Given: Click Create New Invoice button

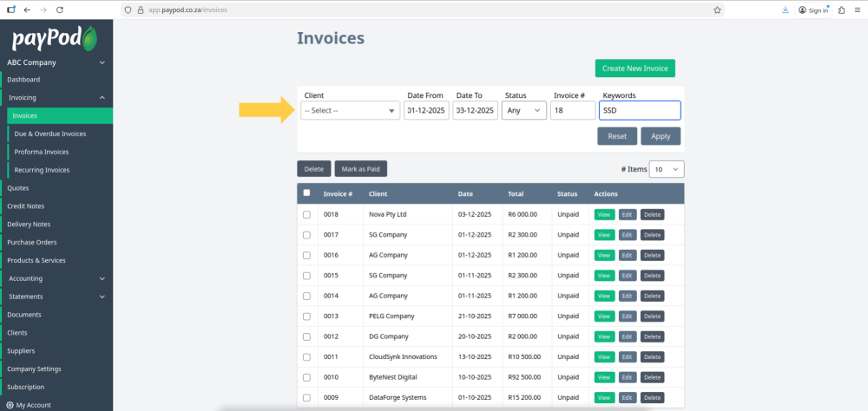Looking at the screenshot, I should pyautogui.click(x=635, y=68).
